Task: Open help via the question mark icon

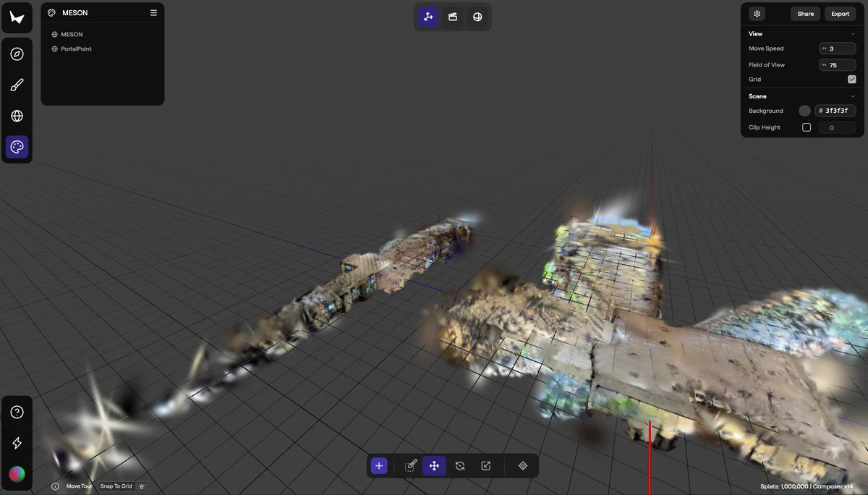Action: click(17, 412)
